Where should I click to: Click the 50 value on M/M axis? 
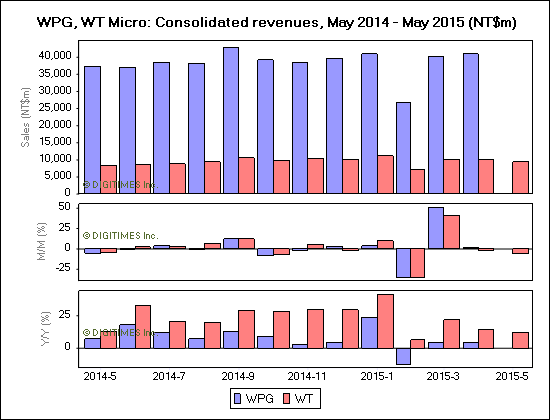point(65,207)
